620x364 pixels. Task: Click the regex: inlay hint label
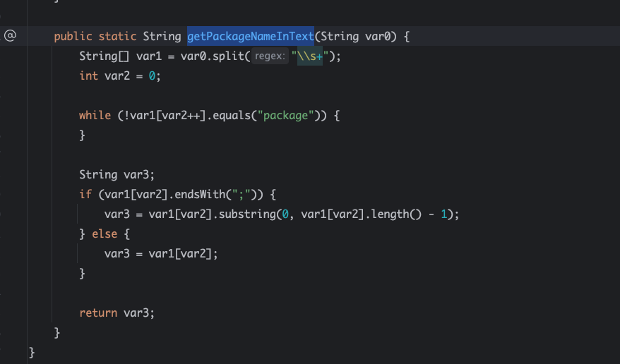270,56
